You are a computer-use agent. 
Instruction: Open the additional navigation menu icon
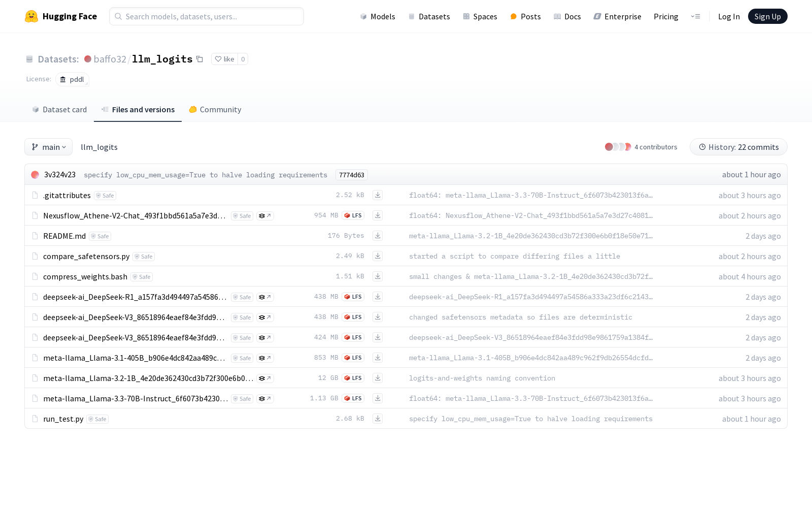[x=695, y=17]
